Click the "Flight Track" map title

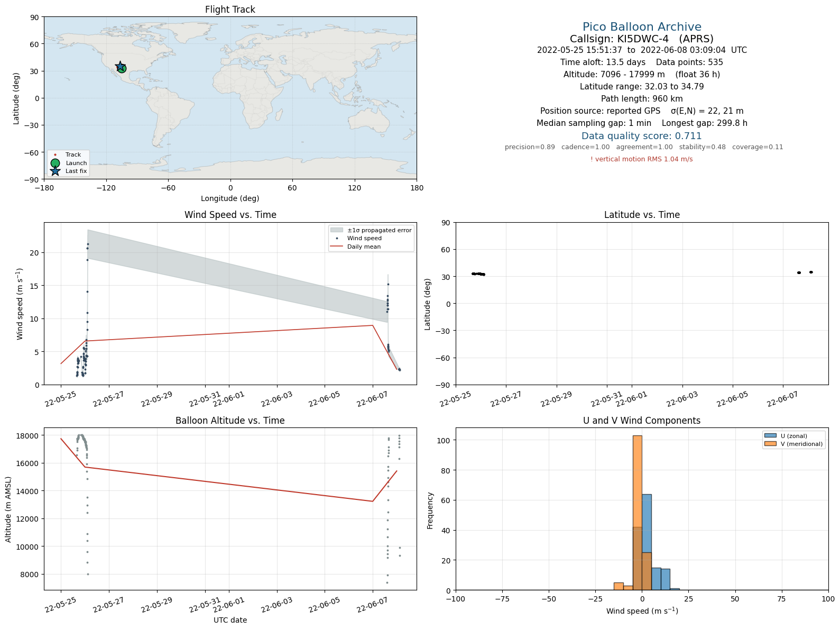coord(230,10)
